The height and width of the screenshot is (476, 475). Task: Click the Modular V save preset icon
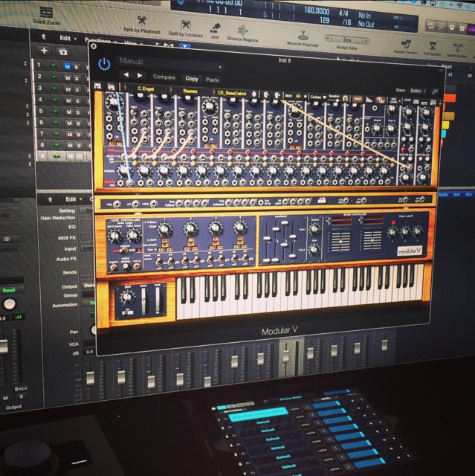coord(98,86)
